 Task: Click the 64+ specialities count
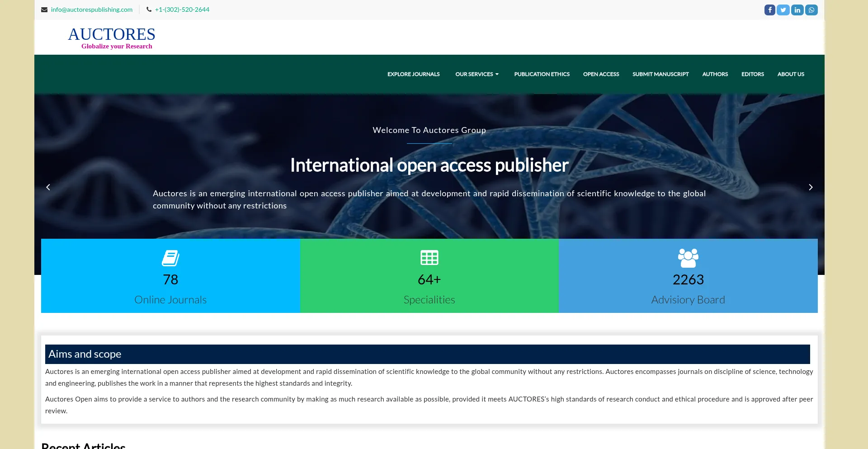click(429, 279)
